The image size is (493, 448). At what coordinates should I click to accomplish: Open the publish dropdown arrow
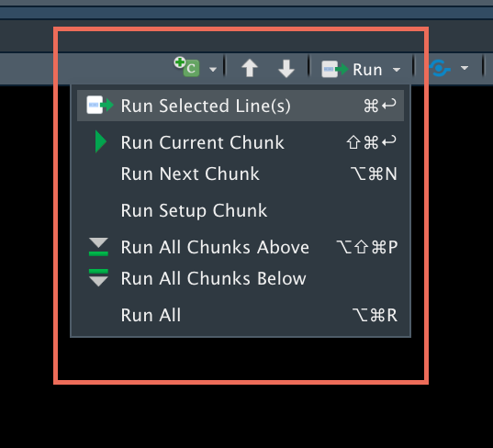pos(465,68)
